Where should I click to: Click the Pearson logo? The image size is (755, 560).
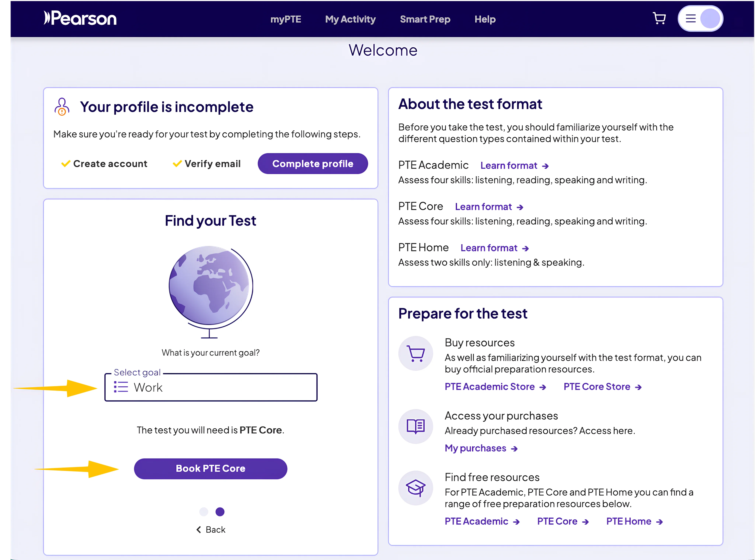(x=80, y=18)
